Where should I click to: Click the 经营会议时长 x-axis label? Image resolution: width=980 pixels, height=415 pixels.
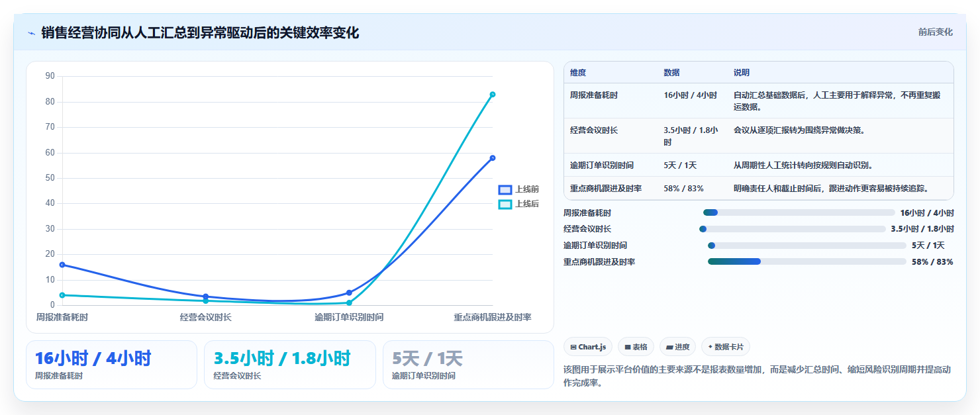coord(206,318)
